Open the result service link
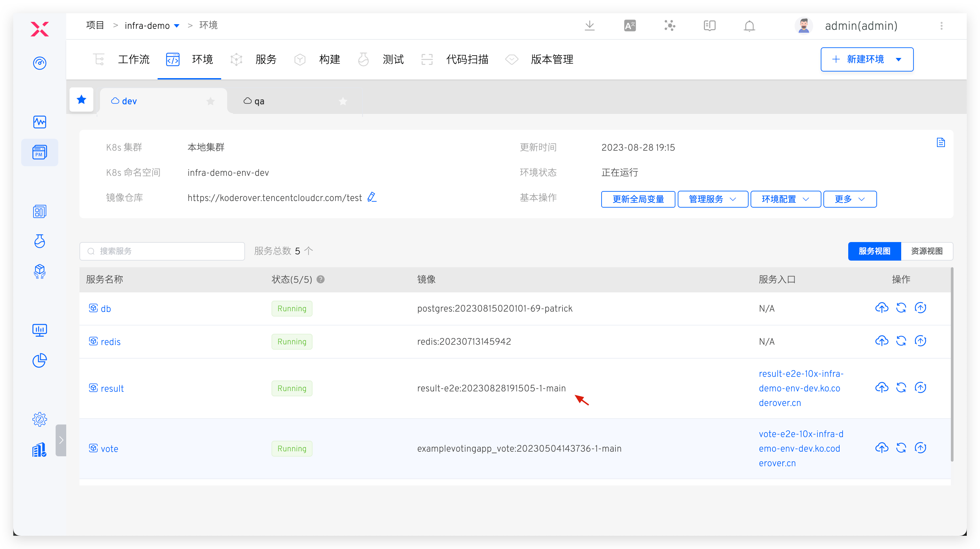Screen dimensions: 980x549 [112, 388]
